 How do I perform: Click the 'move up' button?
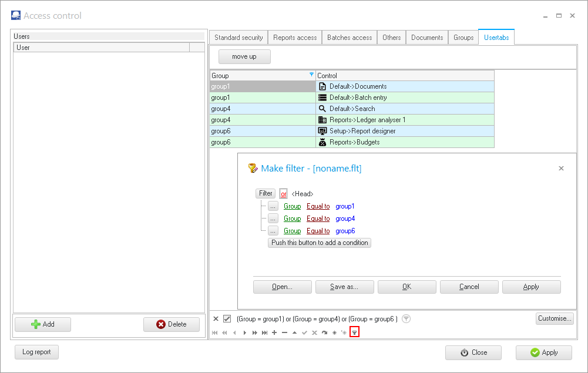coord(244,56)
